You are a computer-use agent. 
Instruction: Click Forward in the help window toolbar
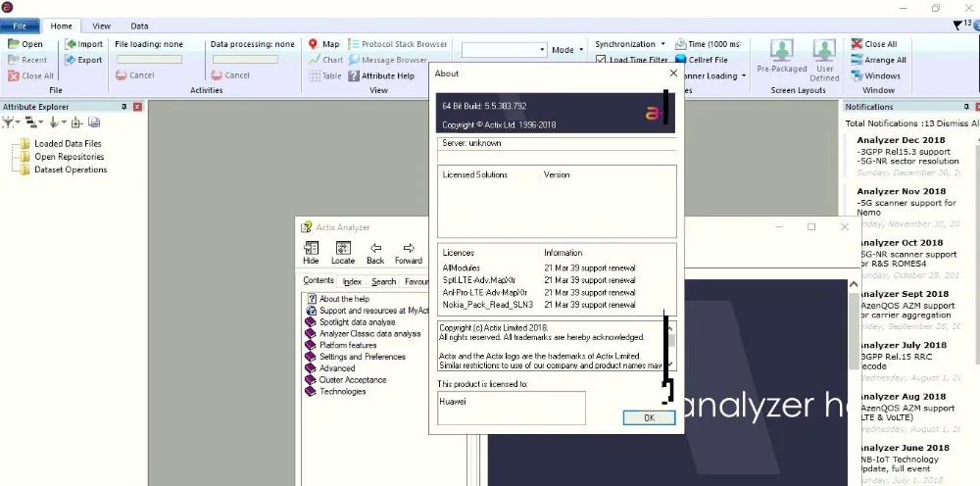pos(408,253)
